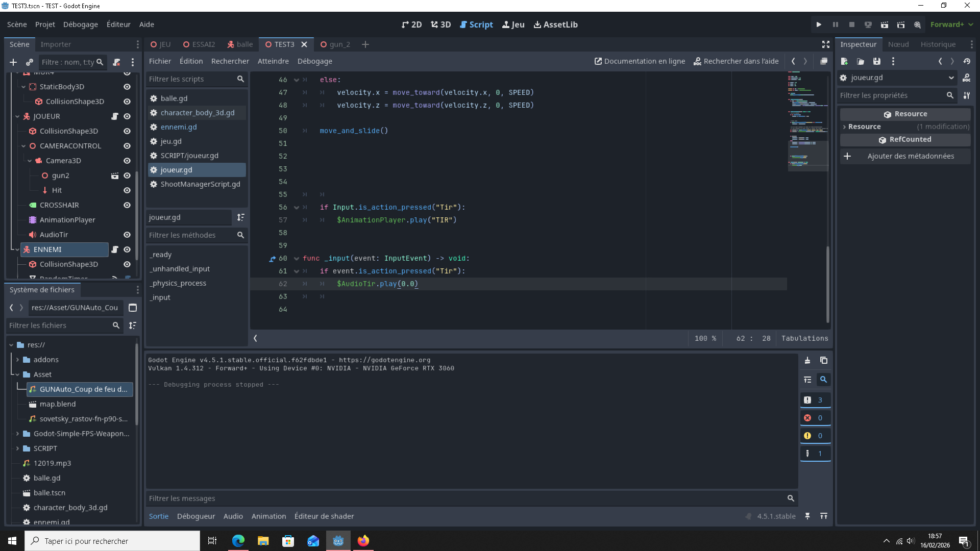Collapse the CAMERACONTROL node tree
The width and height of the screenshot is (980, 551).
pyautogui.click(x=23, y=146)
